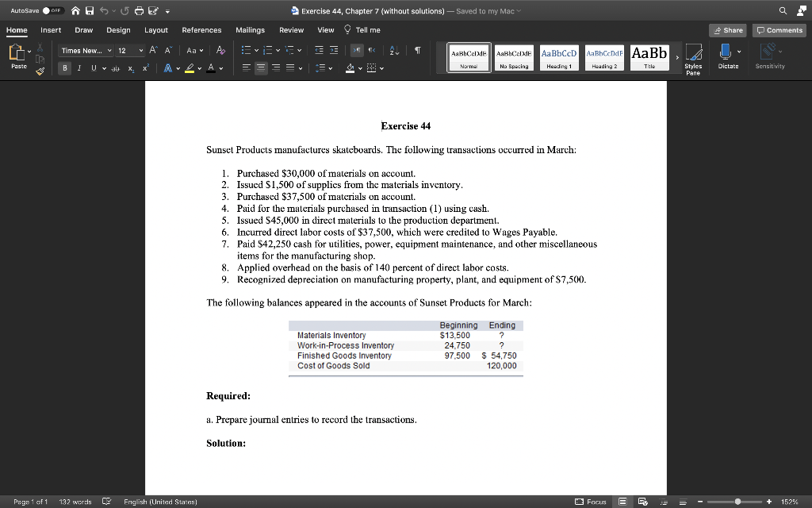Open the References tab
This screenshot has width=812, height=508.
pyautogui.click(x=201, y=29)
